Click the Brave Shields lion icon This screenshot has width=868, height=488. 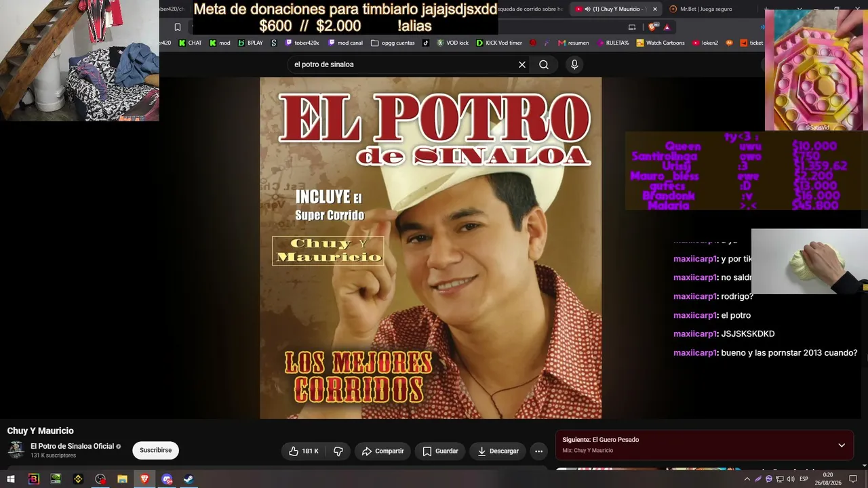pos(652,27)
